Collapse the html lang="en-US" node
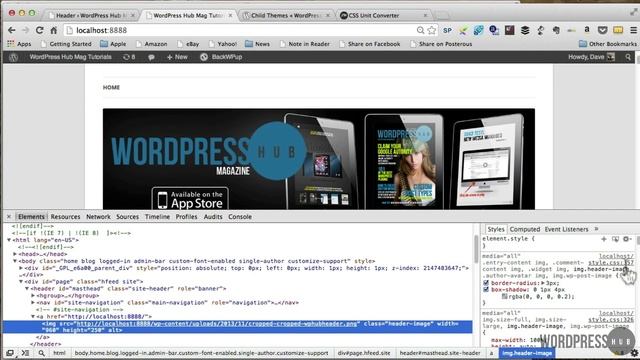Image resolution: width=640 pixels, height=360 pixels. (x=9, y=240)
